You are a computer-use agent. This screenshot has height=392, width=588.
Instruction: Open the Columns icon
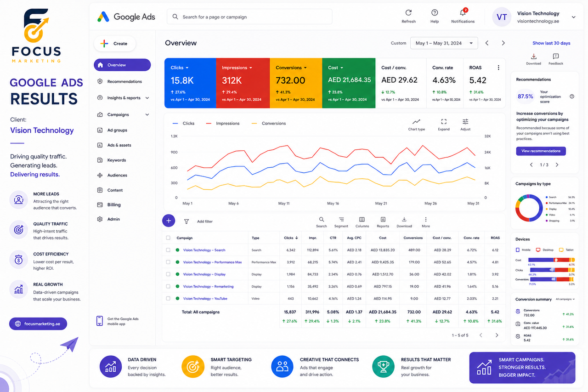[362, 220]
